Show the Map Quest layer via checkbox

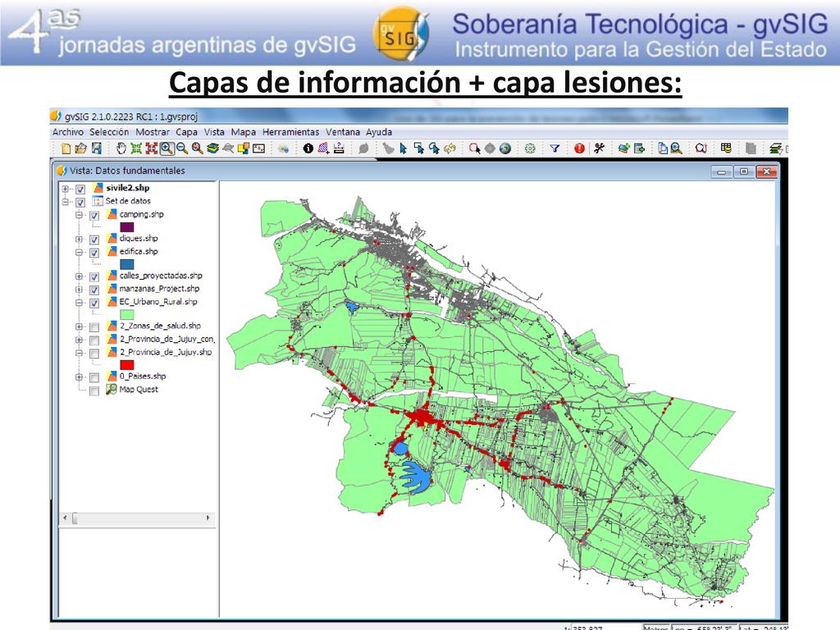[94, 391]
